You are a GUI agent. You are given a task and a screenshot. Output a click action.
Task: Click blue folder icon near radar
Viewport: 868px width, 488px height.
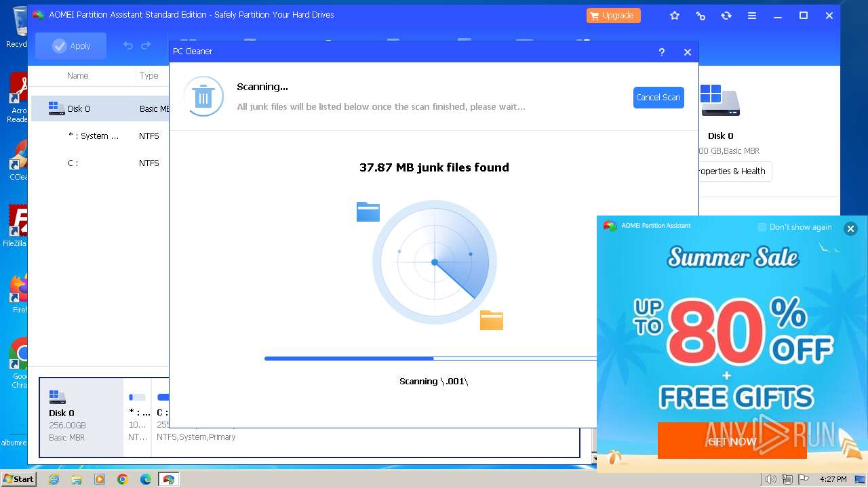[368, 212]
